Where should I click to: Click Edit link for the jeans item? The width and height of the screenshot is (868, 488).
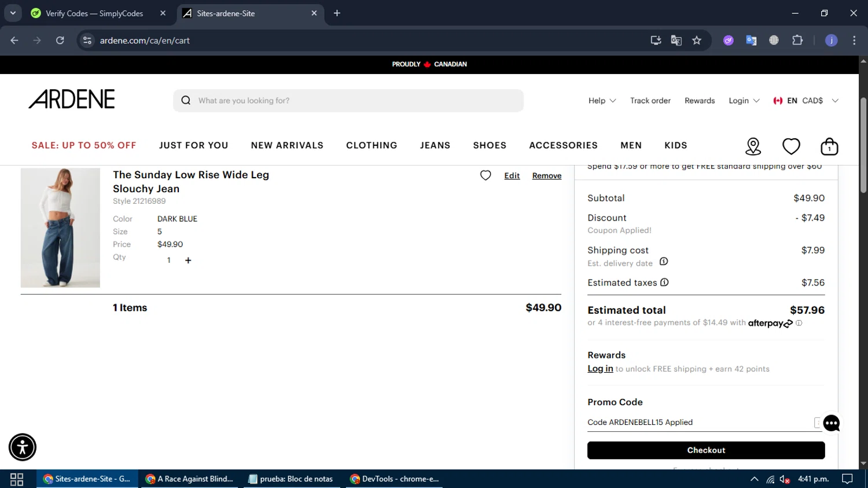pyautogui.click(x=512, y=175)
